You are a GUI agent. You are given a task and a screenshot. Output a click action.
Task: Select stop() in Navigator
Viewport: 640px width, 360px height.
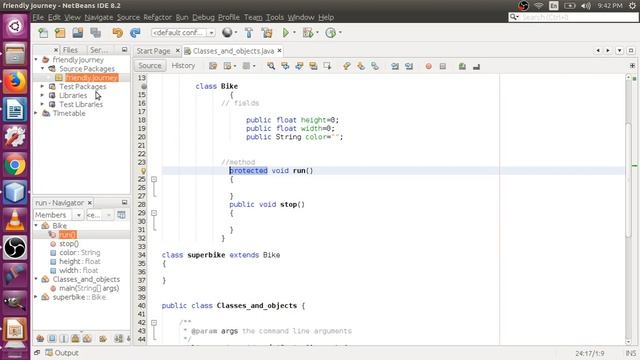(x=69, y=244)
